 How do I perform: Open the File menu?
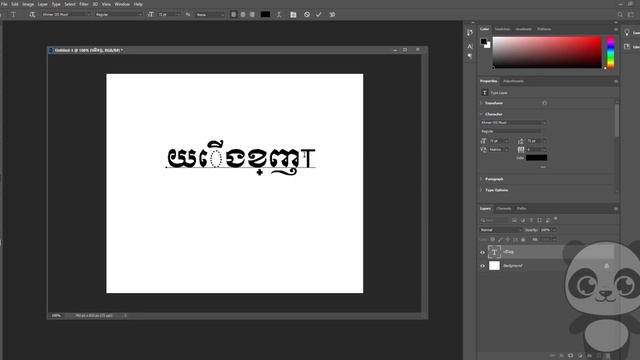[4, 4]
